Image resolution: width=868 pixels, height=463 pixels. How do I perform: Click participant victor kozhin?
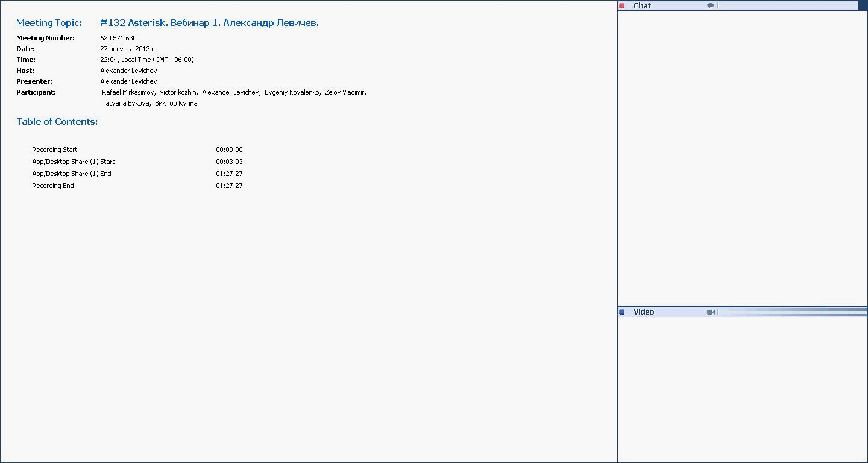pyautogui.click(x=178, y=92)
